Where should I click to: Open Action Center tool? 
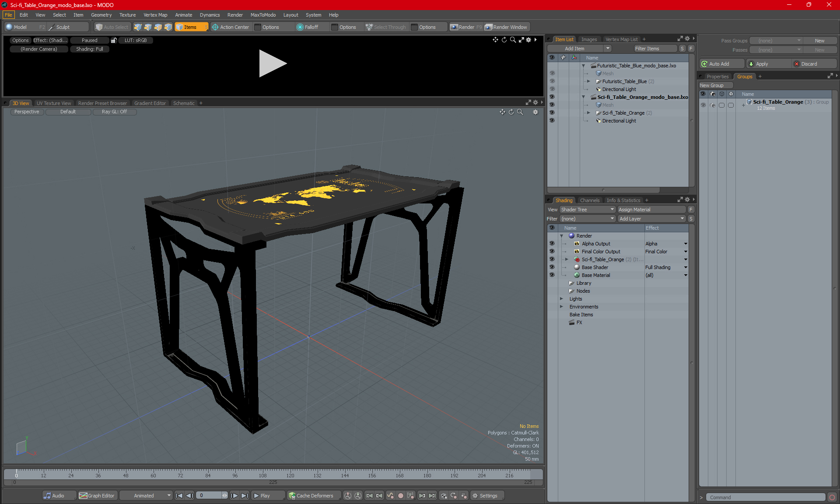(231, 27)
